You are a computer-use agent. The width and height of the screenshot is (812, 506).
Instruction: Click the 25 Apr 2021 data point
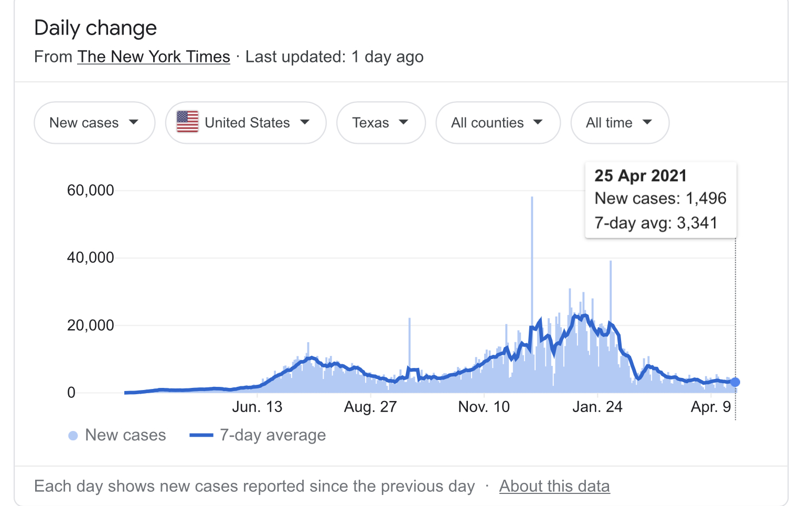click(x=735, y=382)
